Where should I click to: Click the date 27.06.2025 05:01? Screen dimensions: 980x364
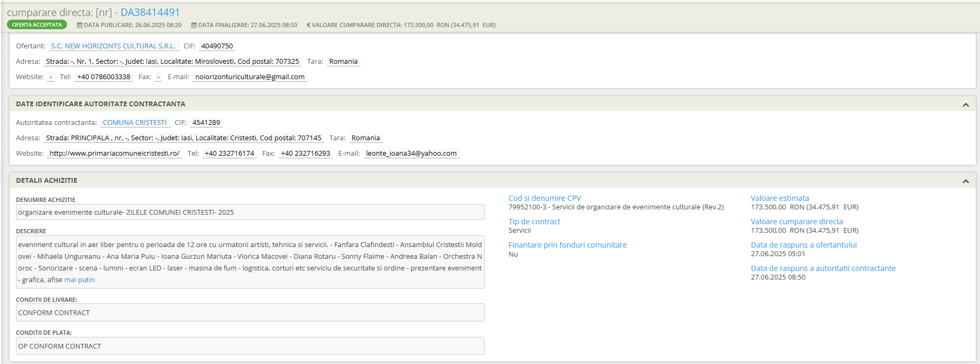tap(778, 254)
